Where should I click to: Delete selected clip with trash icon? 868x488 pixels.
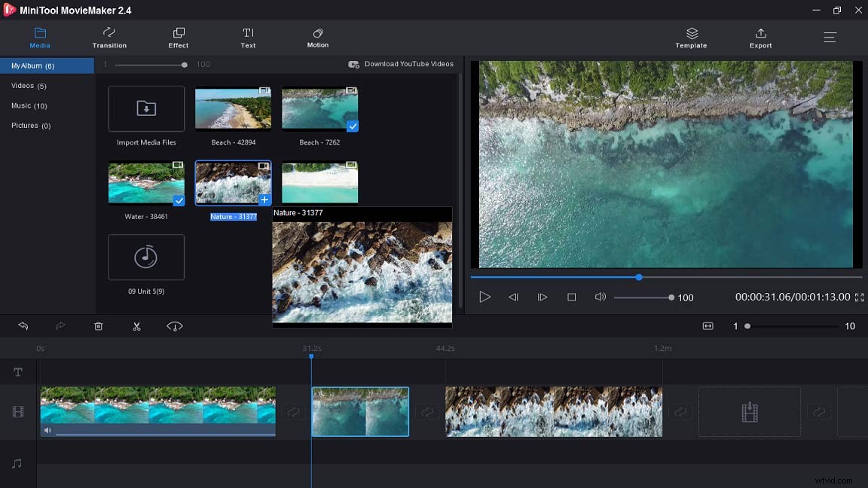[98, 326]
